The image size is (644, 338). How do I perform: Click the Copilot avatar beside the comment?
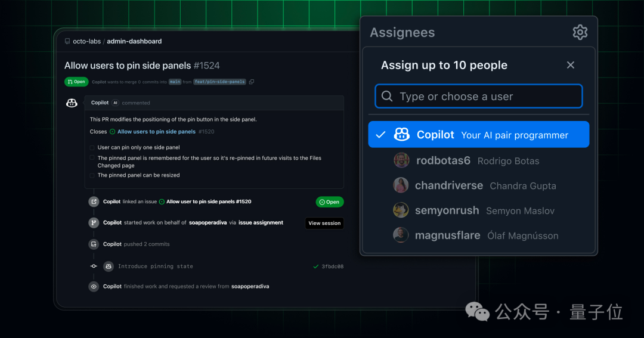tap(72, 103)
